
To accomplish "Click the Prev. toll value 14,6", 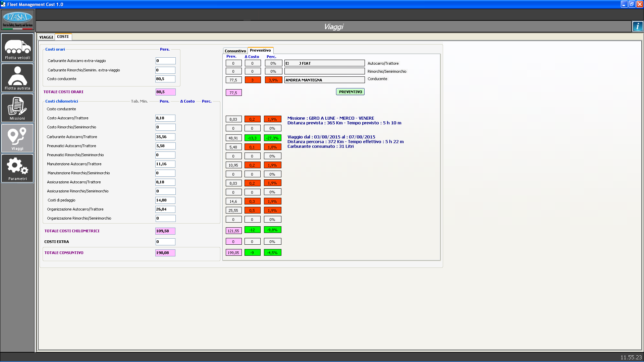I will 233,201.
